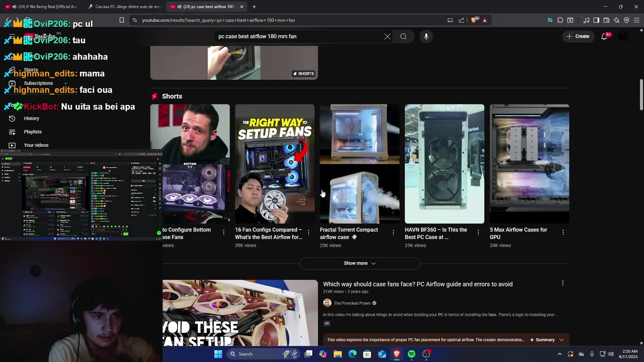Open the browser extensions puzzle icon
Image resolution: width=644 pixels, height=362 pixels.
click(560, 20)
